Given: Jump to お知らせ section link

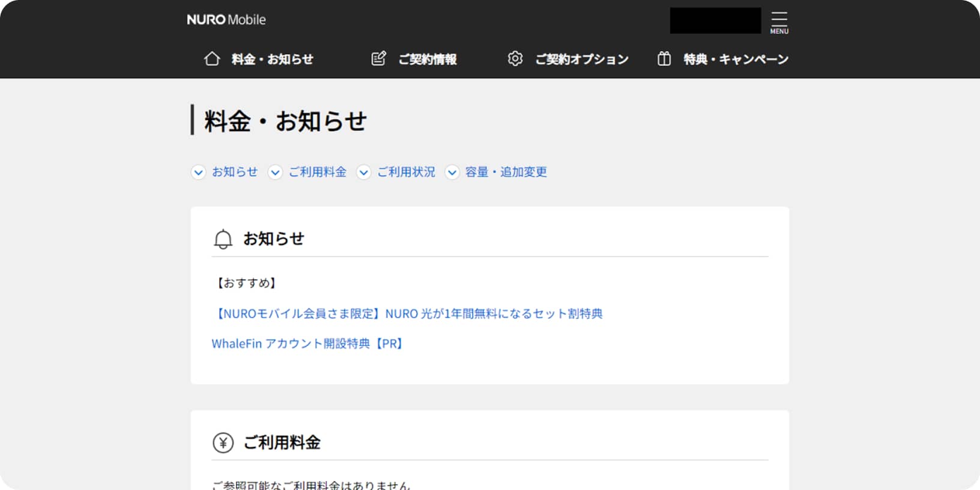Looking at the screenshot, I should click(x=235, y=172).
